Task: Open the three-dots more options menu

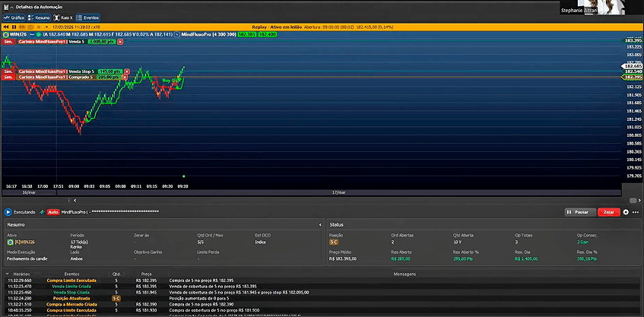Action: click(636, 212)
